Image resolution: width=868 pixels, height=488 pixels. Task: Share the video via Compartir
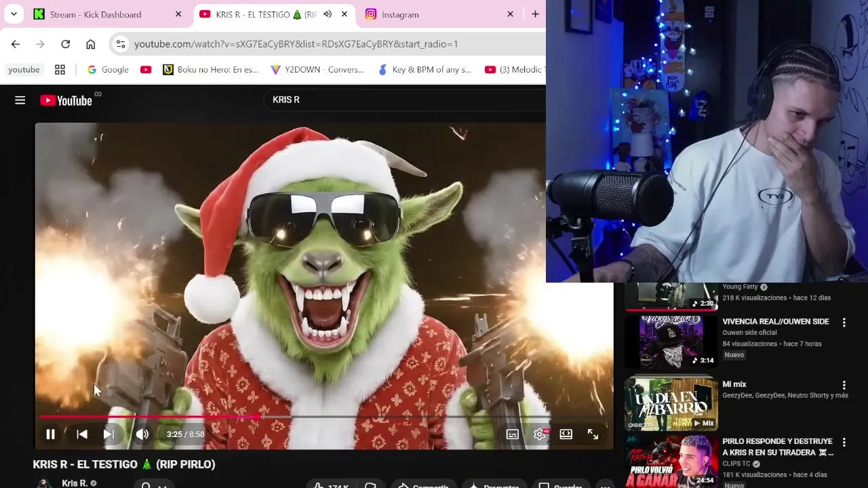424,484
